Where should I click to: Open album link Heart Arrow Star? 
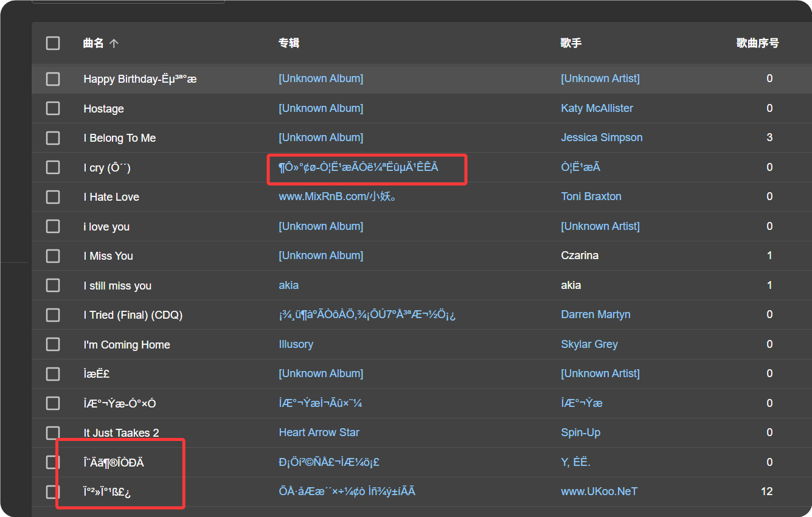pos(319,432)
